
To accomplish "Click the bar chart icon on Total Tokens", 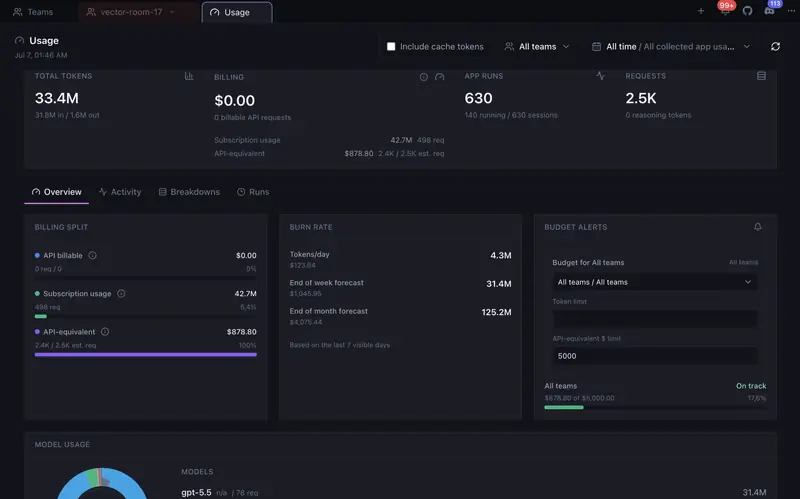I will [189, 76].
